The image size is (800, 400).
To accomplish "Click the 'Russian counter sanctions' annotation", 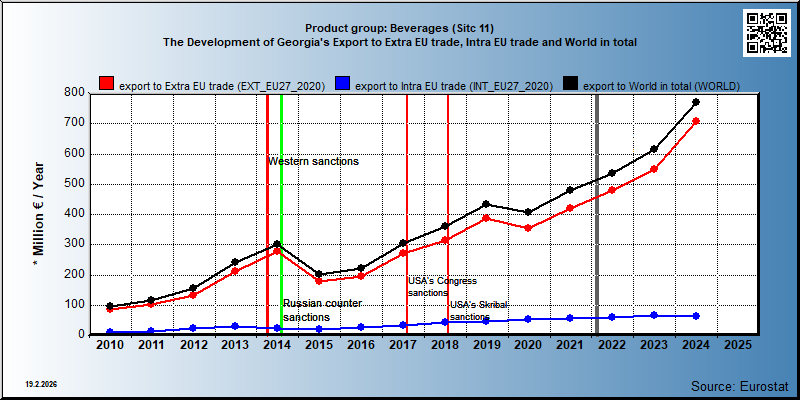I will point(322,310).
